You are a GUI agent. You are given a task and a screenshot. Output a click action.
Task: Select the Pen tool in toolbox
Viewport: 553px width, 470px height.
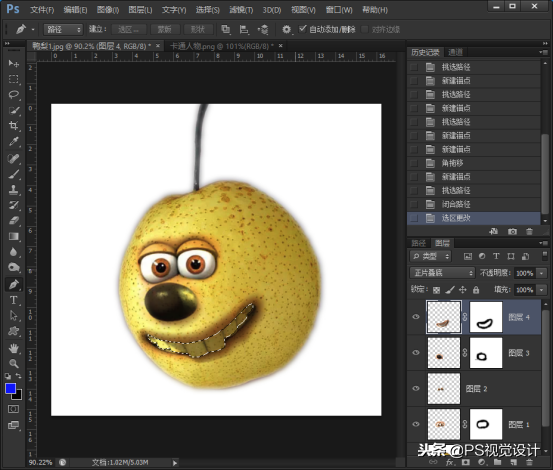click(x=13, y=284)
